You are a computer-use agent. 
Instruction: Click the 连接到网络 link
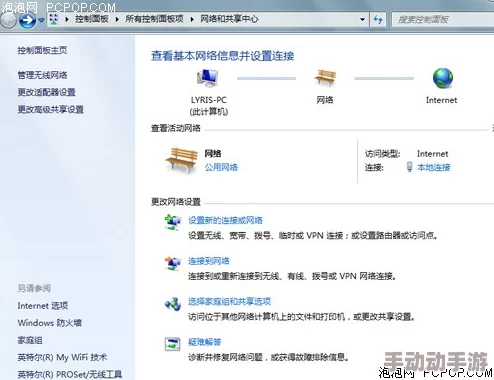[209, 261]
